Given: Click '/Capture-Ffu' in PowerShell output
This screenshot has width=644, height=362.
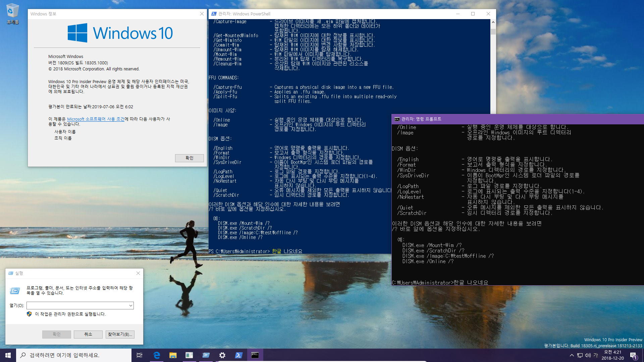Looking at the screenshot, I should 227,87.
